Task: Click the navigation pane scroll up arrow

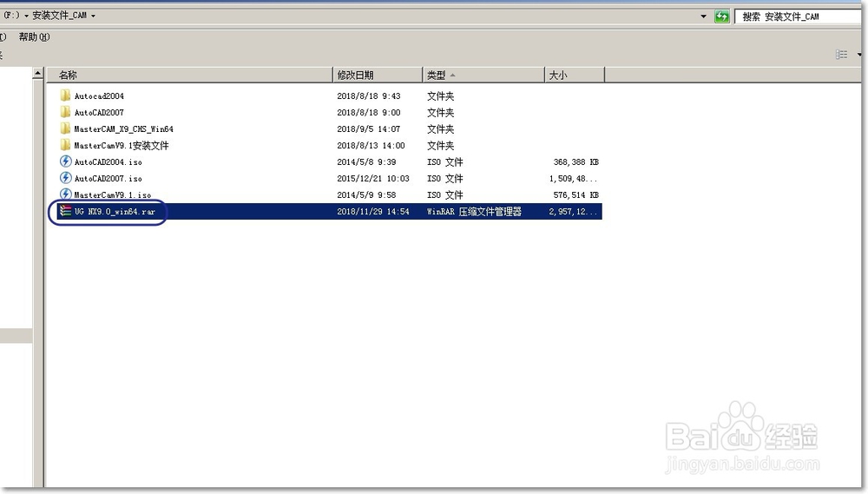Action: tap(37, 73)
